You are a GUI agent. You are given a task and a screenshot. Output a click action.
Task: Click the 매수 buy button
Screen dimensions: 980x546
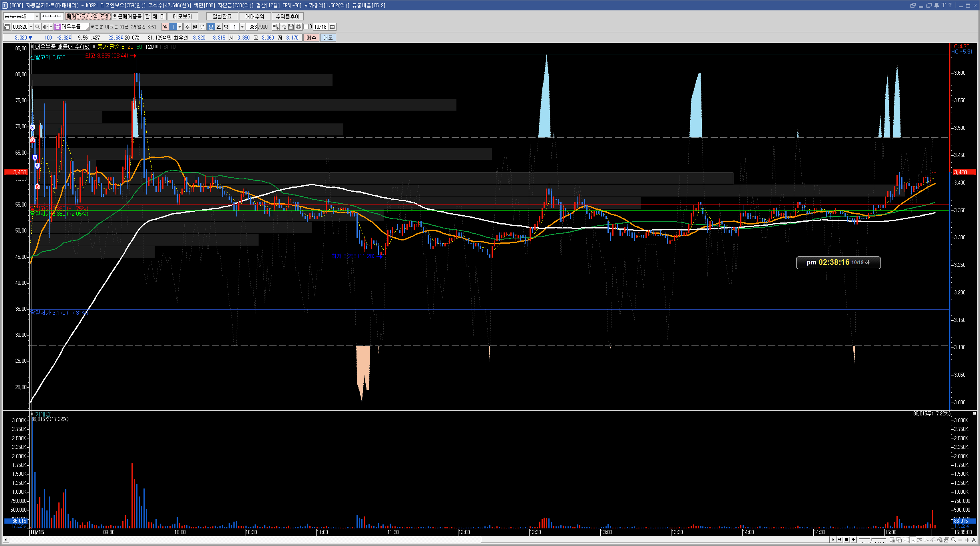311,38
